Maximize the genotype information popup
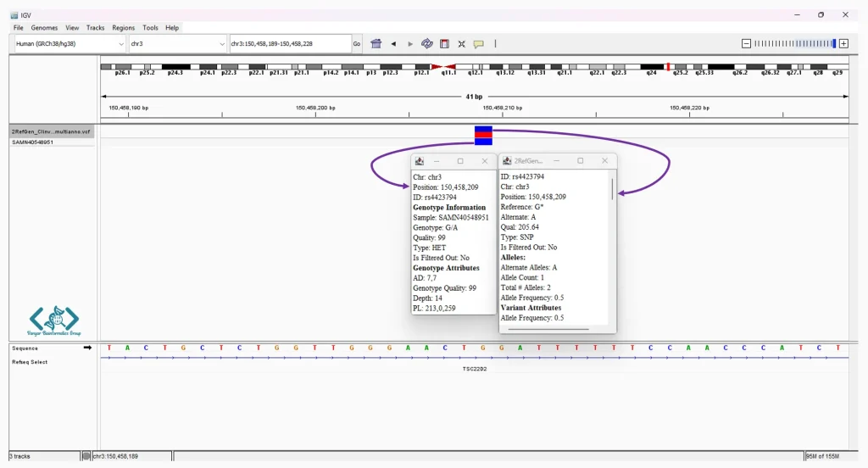The image size is (868, 468). (460, 161)
